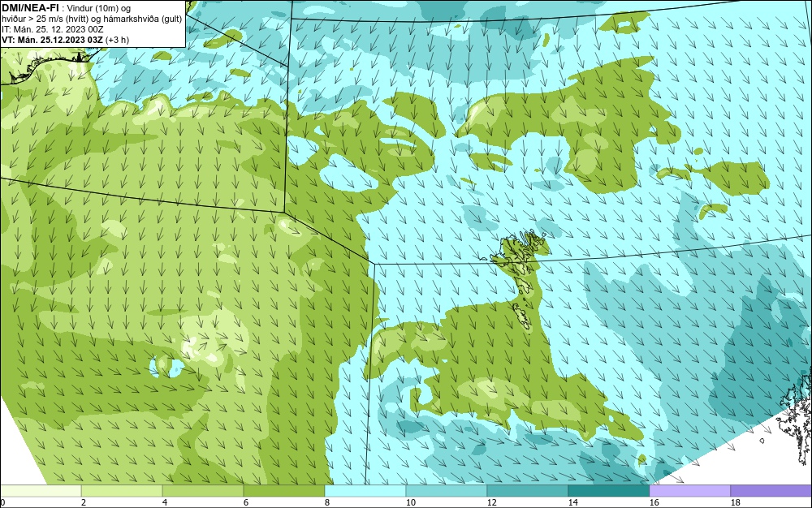Click the legend scale label "2"

pyautogui.click(x=84, y=502)
